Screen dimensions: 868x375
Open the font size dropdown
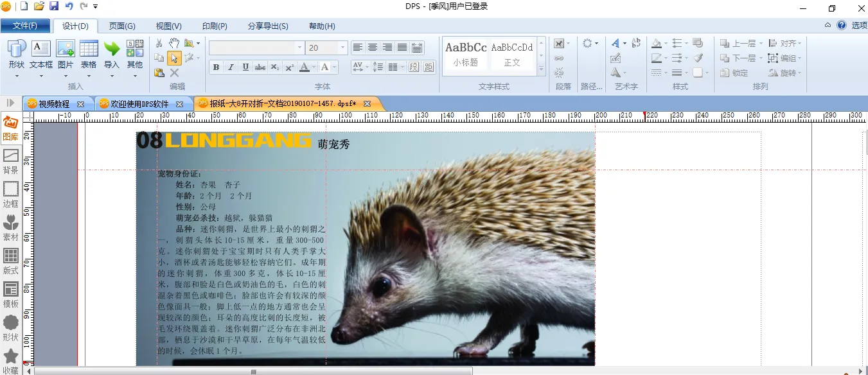342,48
